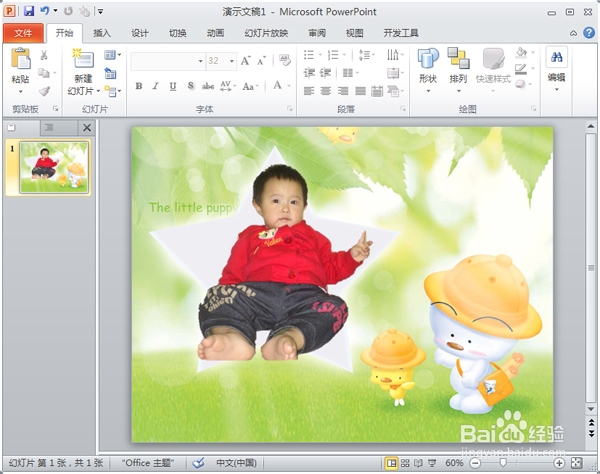The image size is (600, 474).
Task: Select slide 1 thumbnail in the panel
Action: [54, 167]
